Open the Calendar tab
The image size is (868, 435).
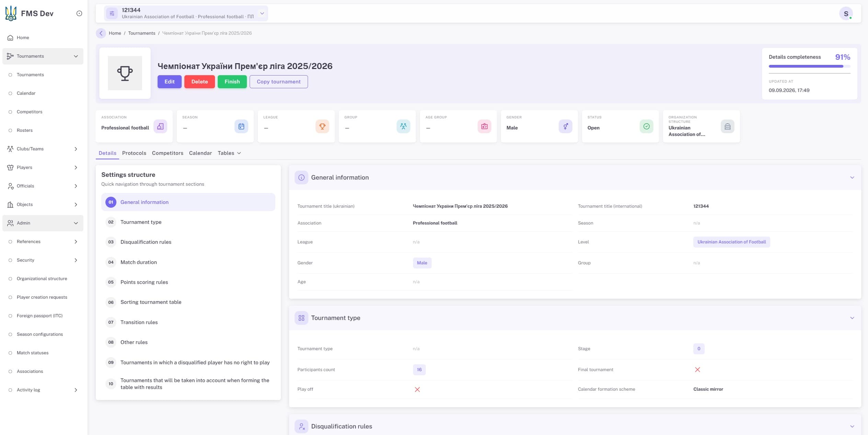[200, 153]
